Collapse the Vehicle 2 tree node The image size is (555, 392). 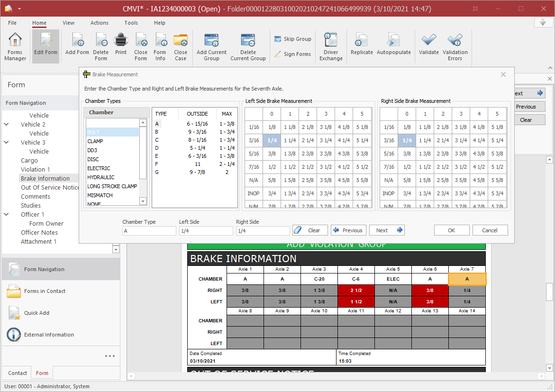[x=7, y=125]
